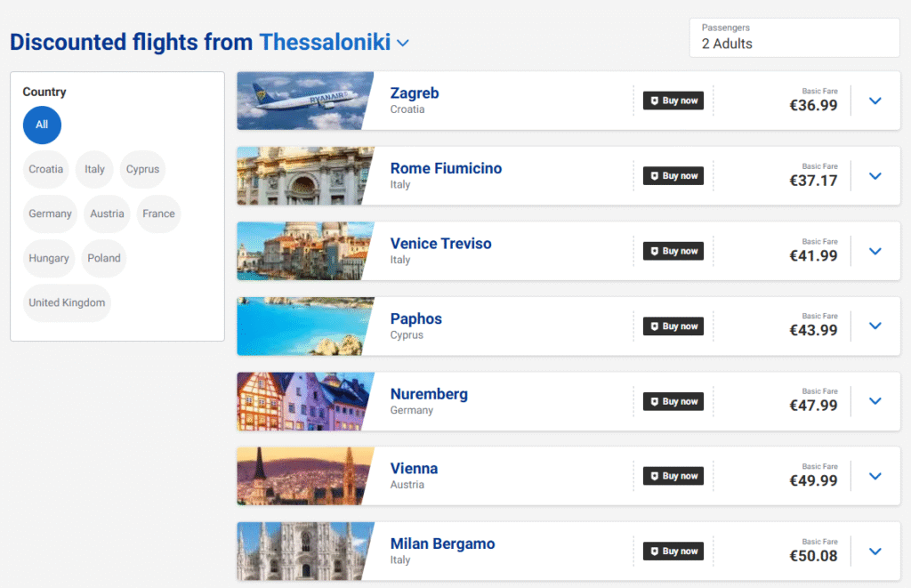The image size is (911, 588).
Task: Click the Buy now icon for Paphos
Action: pos(654,326)
